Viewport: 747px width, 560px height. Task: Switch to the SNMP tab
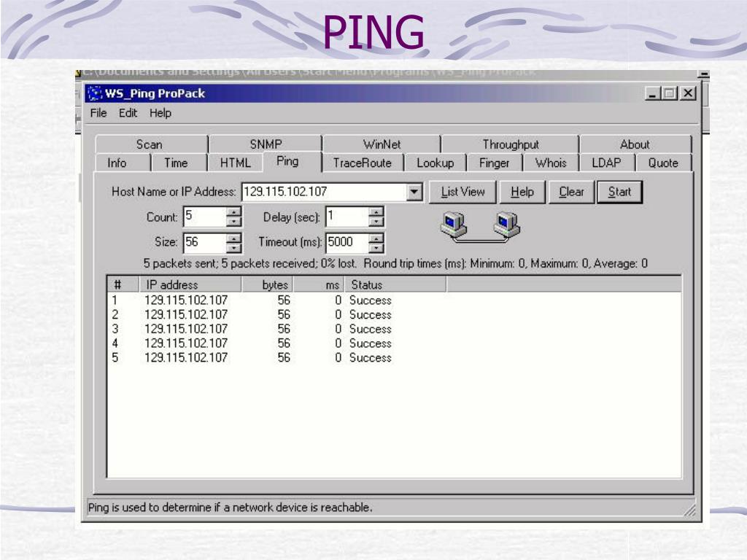tap(266, 144)
